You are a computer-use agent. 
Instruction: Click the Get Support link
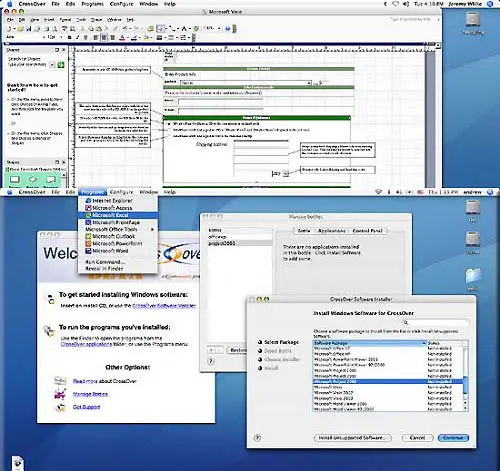[x=86, y=407]
